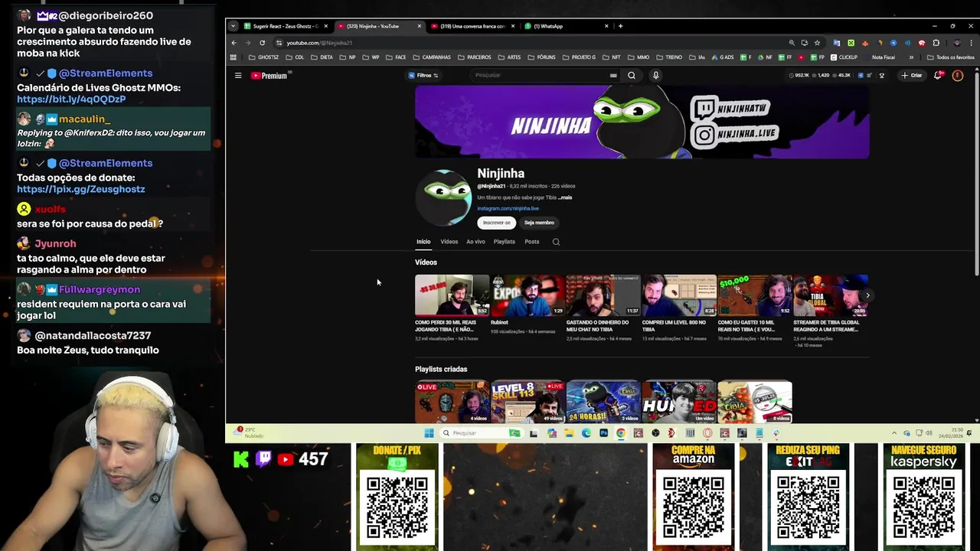The image size is (980, 551).
Task: Open the PARCEIROS bookmark folder
Action: 474,57
